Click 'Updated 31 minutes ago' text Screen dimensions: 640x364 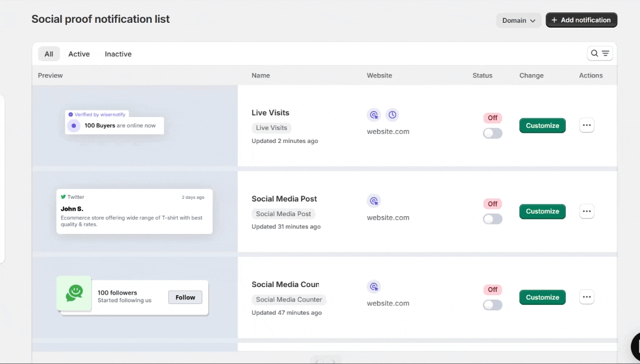tap(286, 226)
